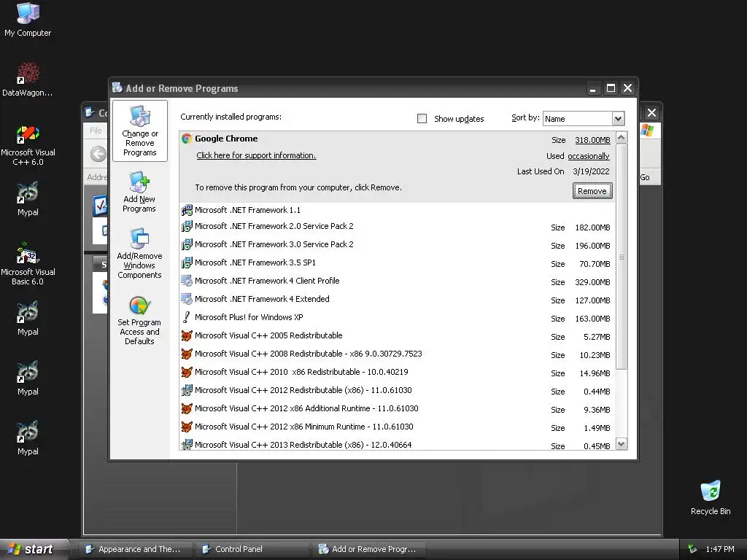Click the 329.00MB size value

coord(592,282)
